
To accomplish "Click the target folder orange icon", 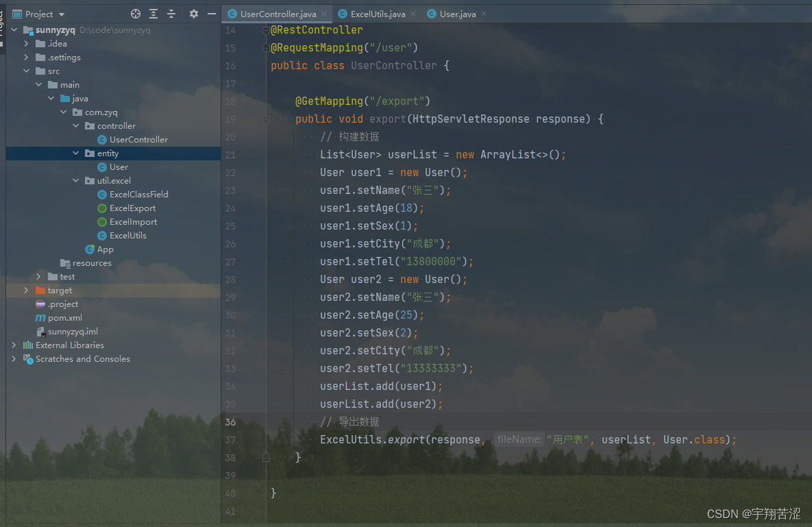I will [40, 291].
